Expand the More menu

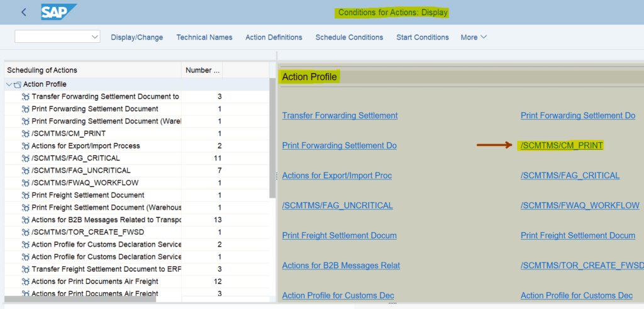pos(474,37)
